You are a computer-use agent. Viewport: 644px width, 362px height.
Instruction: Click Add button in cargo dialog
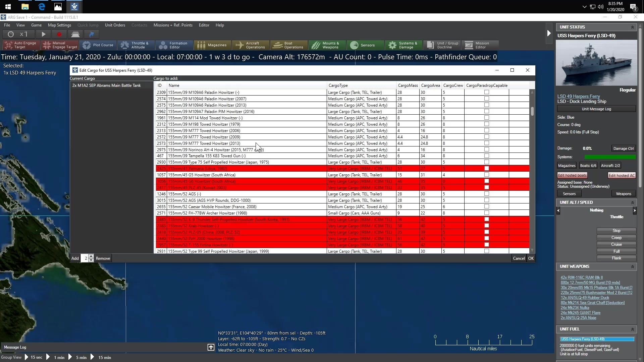point(75,258)
